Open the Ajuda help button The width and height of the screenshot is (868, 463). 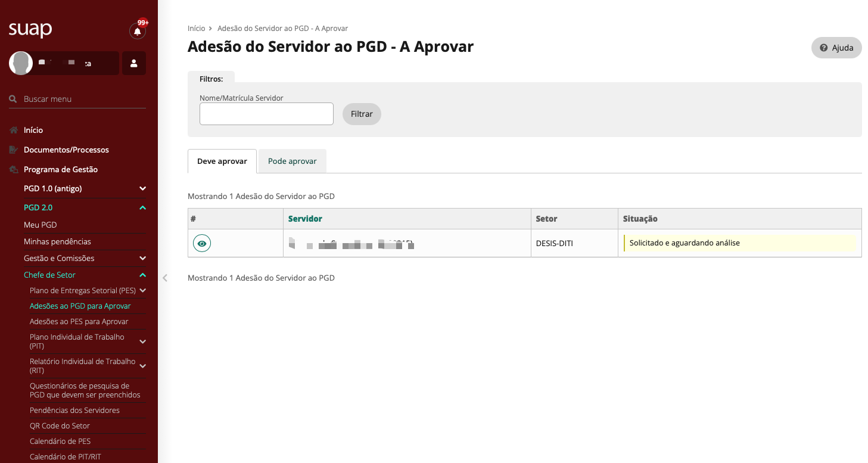coord(836,48)
